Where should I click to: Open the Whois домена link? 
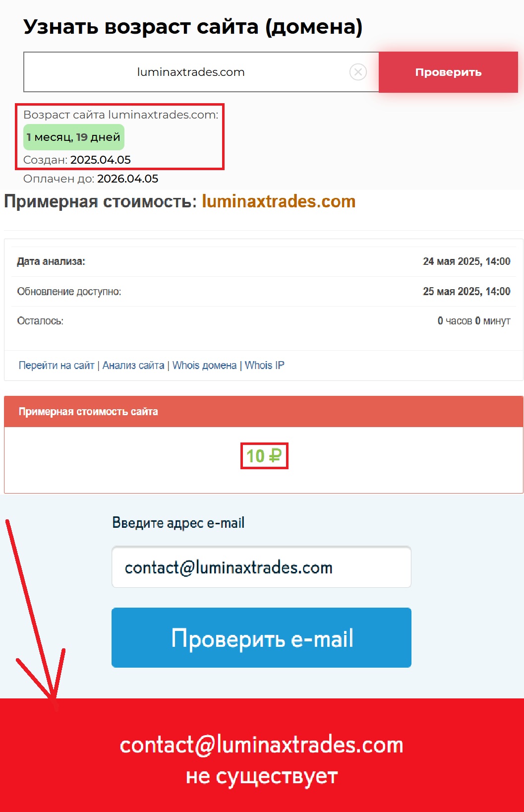point(204,366)
